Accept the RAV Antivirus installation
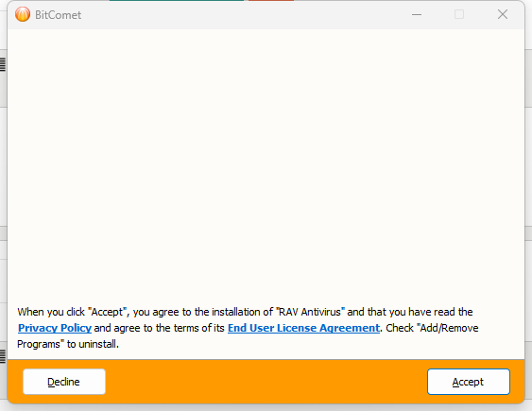 (468, 382)
